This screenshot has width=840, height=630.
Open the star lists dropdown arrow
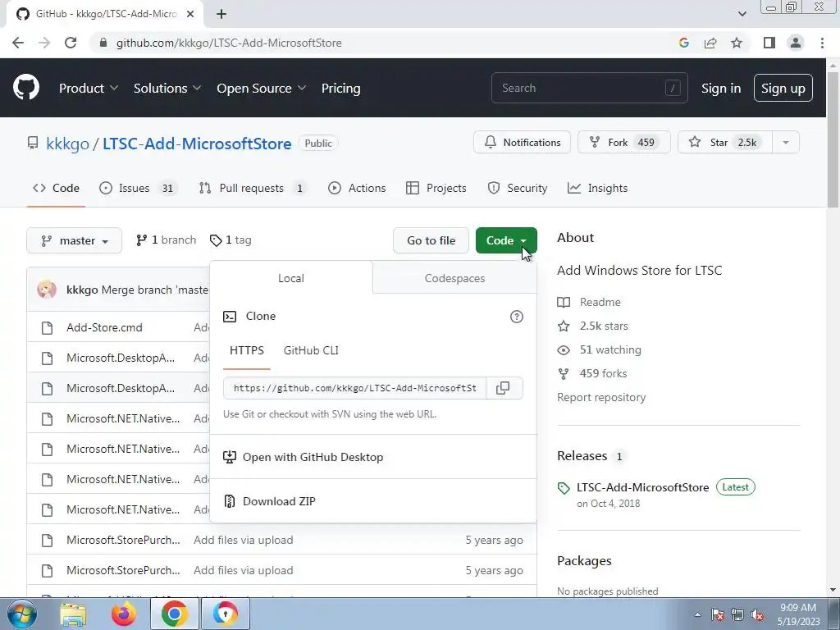pos(785,143)
